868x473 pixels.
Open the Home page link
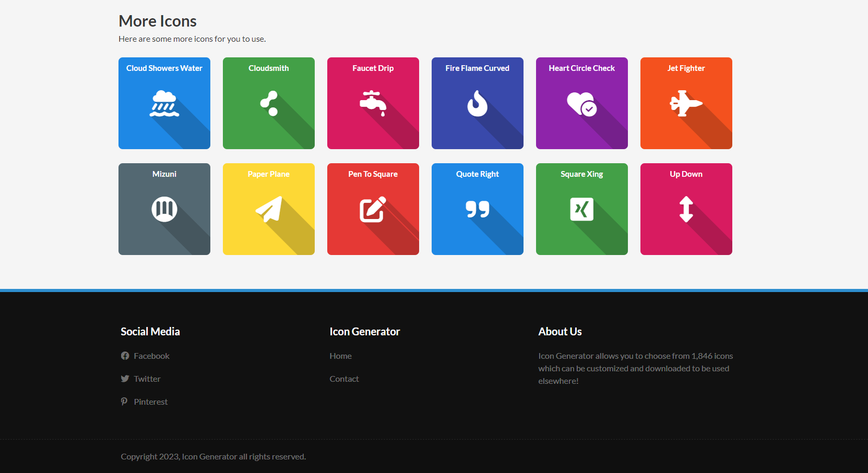coord(340,356)
